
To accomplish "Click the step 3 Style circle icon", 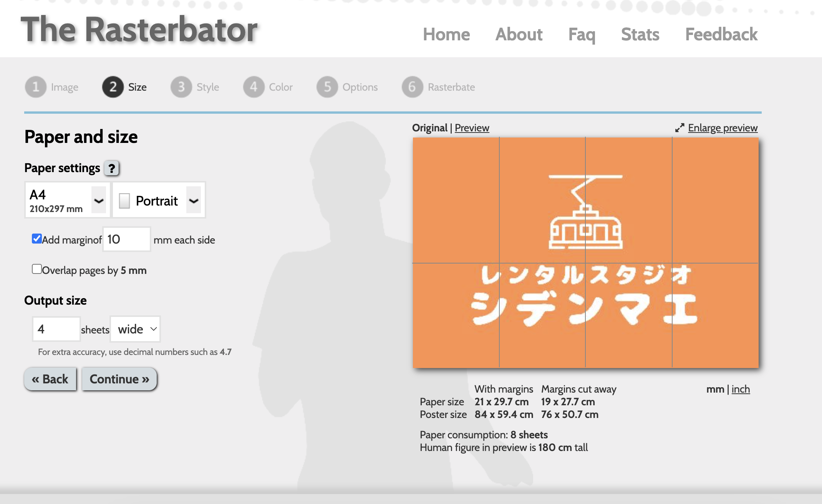I will tap(181, 87).
